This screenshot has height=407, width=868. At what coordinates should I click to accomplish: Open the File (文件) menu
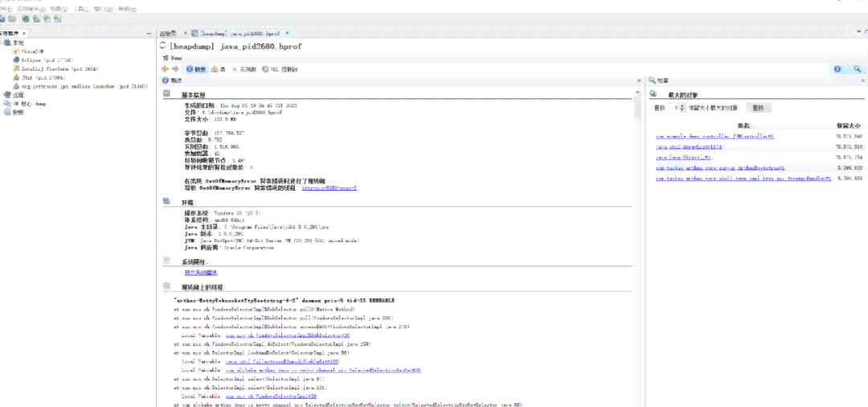click(5, 9)
